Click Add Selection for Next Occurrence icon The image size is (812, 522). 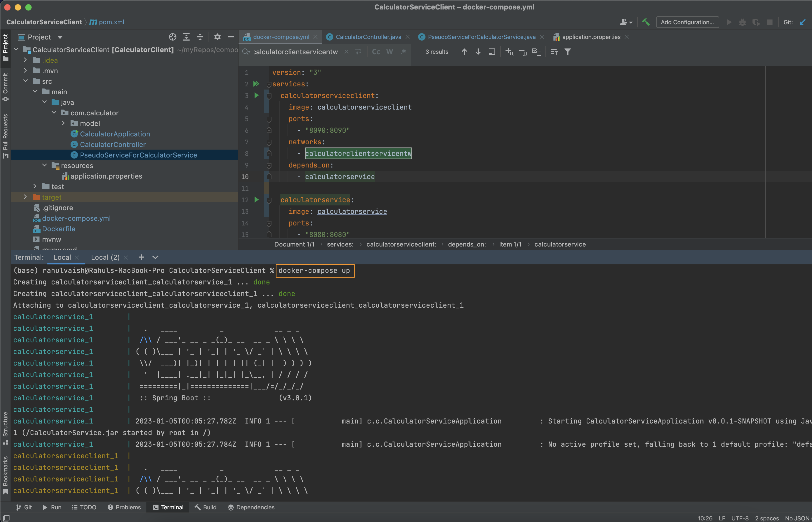[x=509, y=52]
